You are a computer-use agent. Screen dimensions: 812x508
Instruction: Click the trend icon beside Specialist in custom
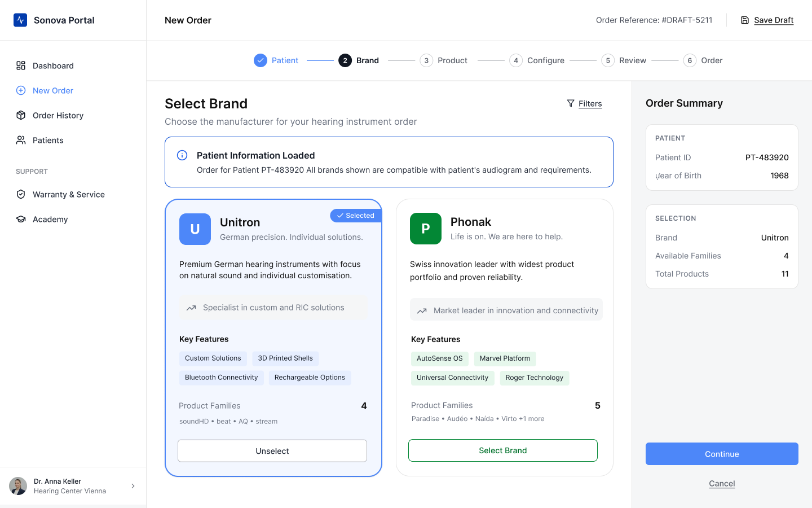click(191, 308)
